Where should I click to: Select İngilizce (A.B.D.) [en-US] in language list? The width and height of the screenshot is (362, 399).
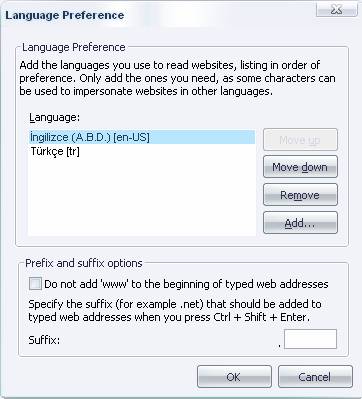(142, 137)
